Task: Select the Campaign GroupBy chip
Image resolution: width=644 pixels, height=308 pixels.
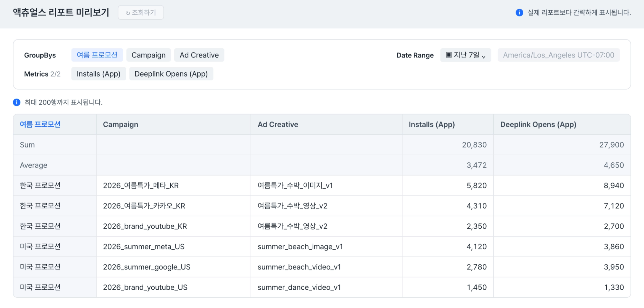Action: point(148,55)
